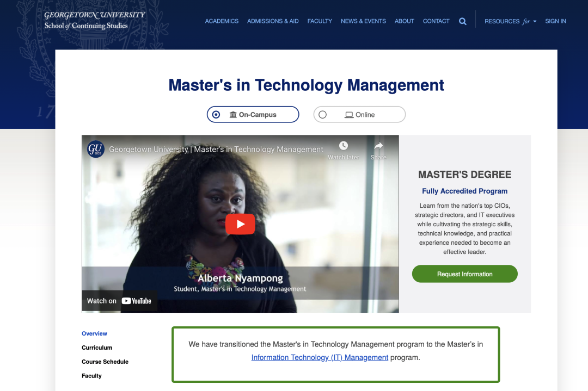Click the video title Georgetown University | Master's in Technology Management
Viewport: 588px width, 391px height.
click(x=216, y=149)
